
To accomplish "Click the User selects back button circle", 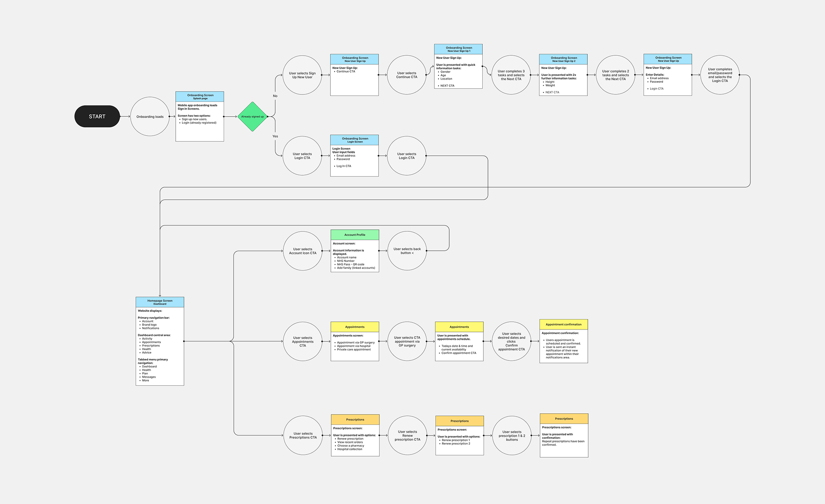I will coord(407,251).
